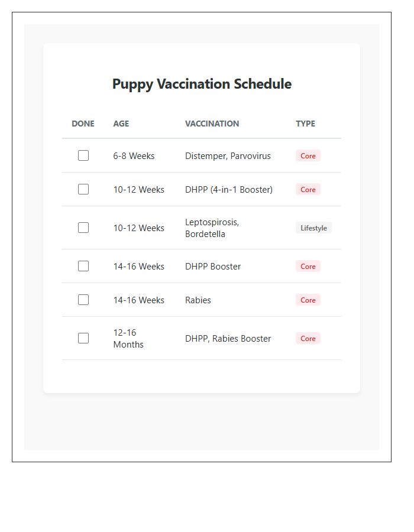
Task: Check the Leptospirosis, Bordetella checkbox
Action: tap(83, 228)
